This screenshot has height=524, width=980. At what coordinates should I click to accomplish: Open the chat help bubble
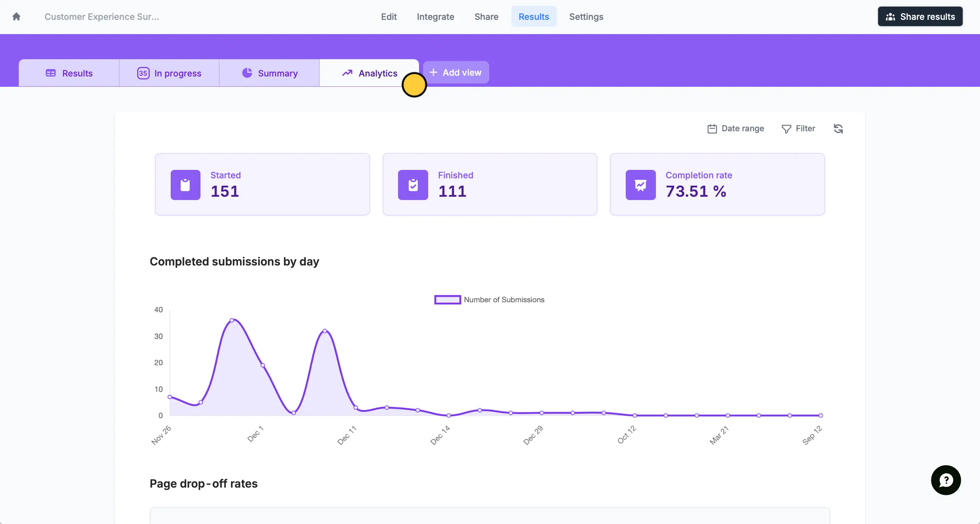pyautogui.click(x=945, y=480)
